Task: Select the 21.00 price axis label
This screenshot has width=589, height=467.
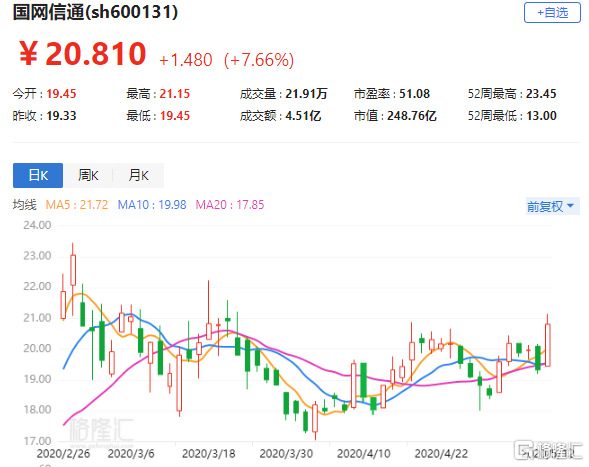Action: pyautogui.click(x=37, y=318)
